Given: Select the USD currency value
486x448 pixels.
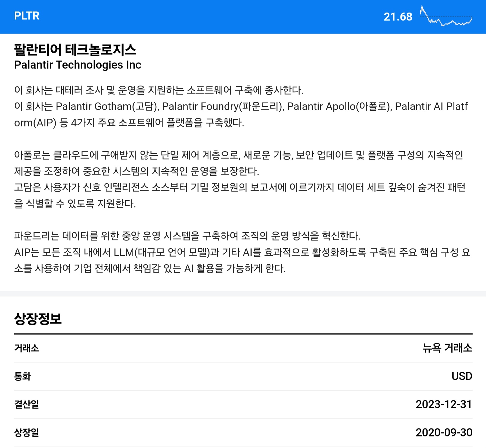Looking at the screenshot, I should tap(462, 376).
